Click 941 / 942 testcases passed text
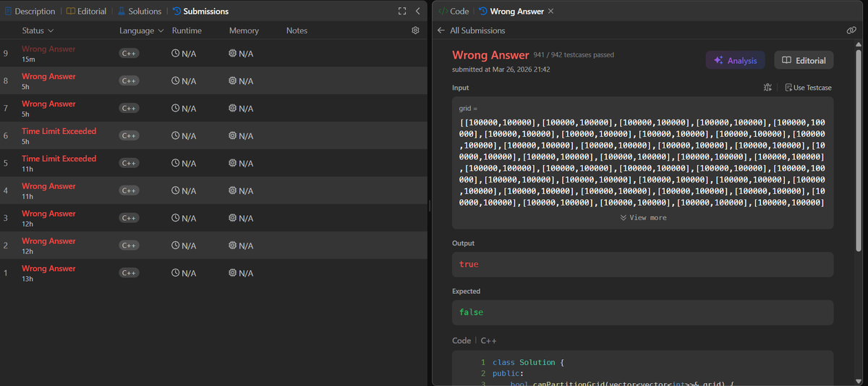The height and width of the screenshot is (386, 868). [574, 55]
